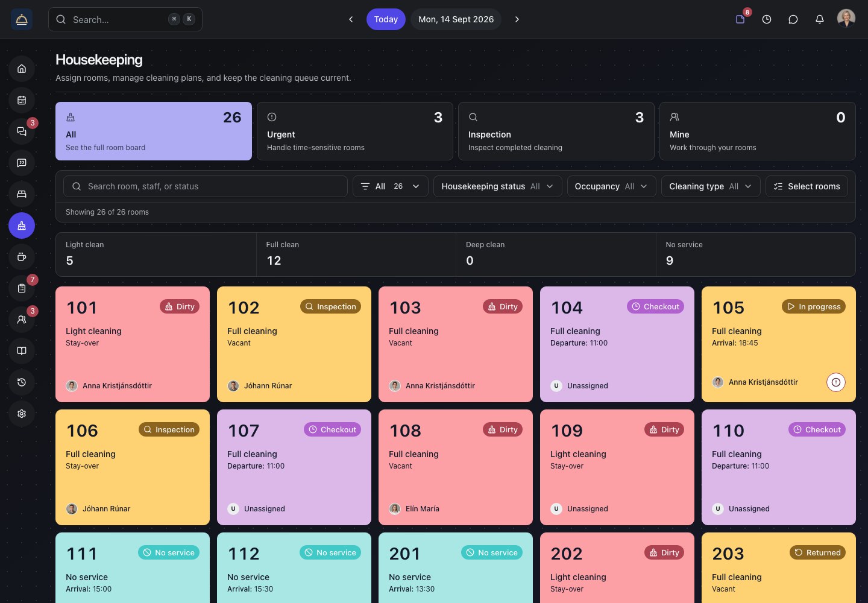
Task: Click the Inspection badge on room 106
Action: [x=169, y=429]
